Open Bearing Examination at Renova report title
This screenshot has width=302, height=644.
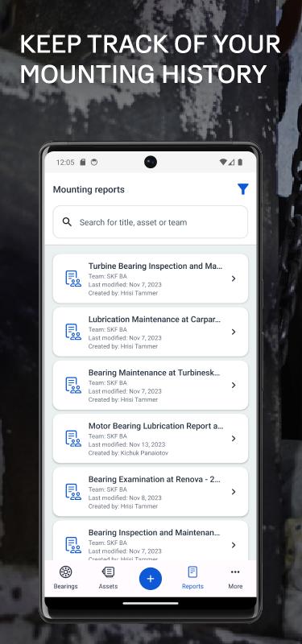[x=154, y=479]
